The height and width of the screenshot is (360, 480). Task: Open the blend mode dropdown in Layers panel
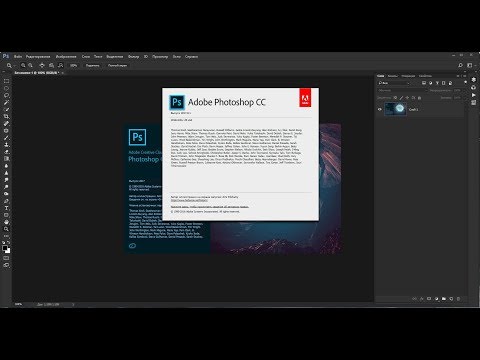pyautogui.click(x=402, y=90)
